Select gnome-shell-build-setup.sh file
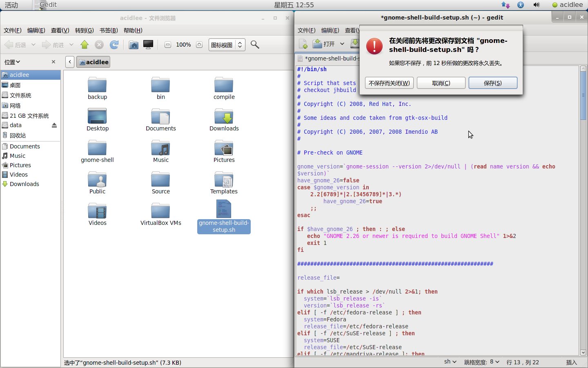Image resolution: width=588 pixels, height=368 pixels. (224, 217)
